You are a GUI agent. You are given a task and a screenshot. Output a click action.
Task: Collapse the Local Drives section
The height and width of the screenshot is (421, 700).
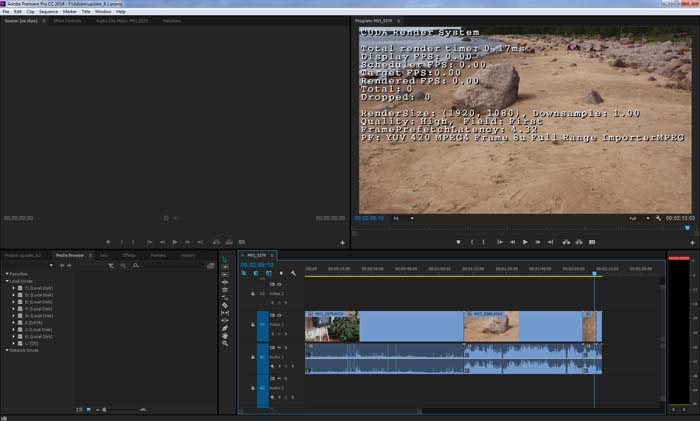click(7, 281)
